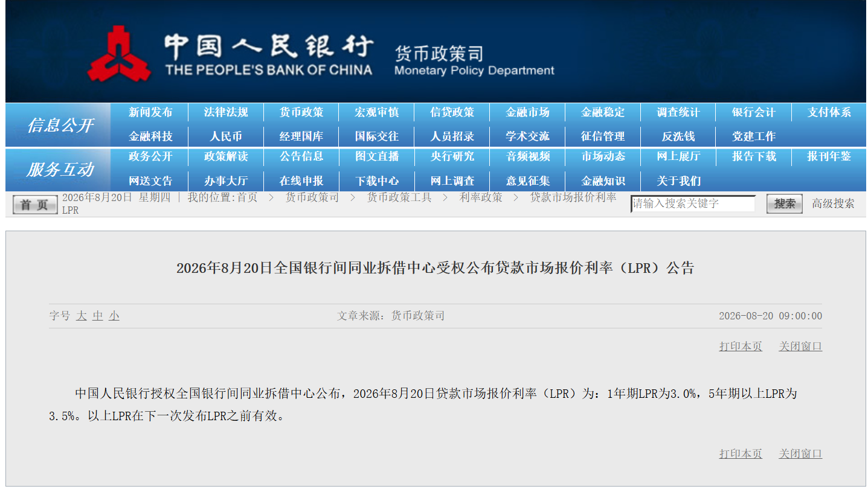
Task: Click the timestamp 2026-08-20 09:00:00
Action: [770, 316]
